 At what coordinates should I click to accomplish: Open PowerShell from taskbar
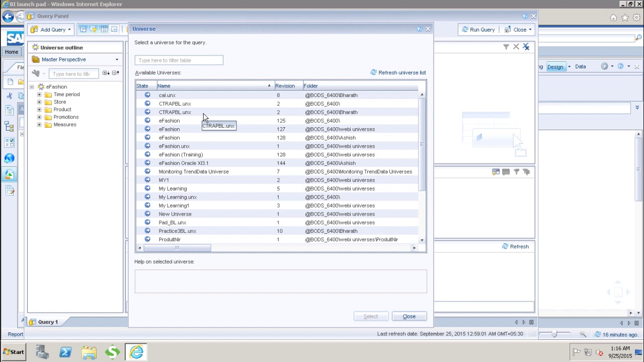click(65, 352)
